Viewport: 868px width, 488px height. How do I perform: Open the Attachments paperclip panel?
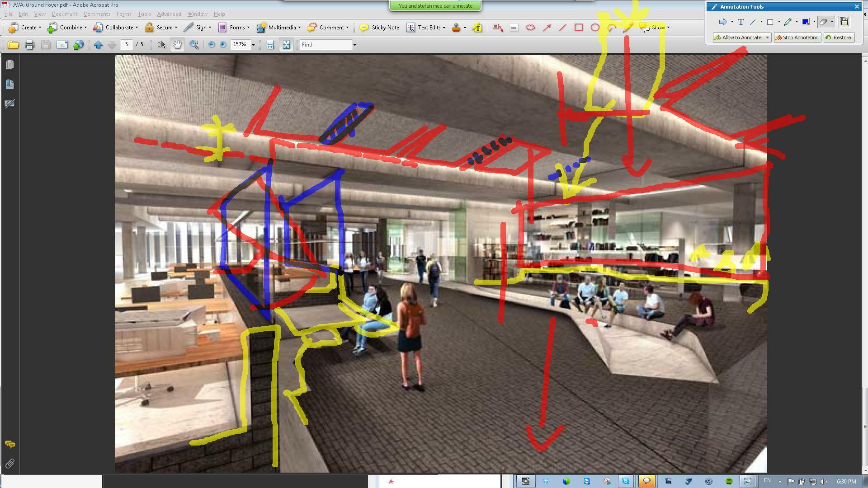(9, 464)
